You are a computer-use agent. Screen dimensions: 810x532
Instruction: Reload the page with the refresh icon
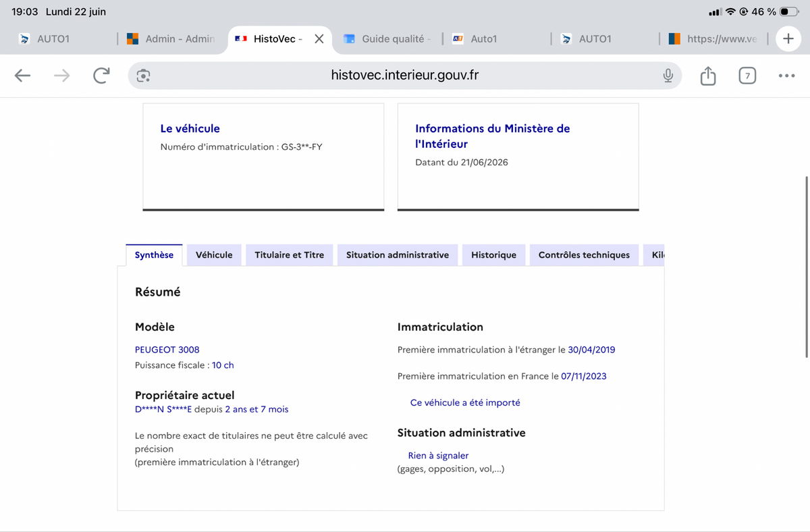pyautogui.click(x=101, y=76)
